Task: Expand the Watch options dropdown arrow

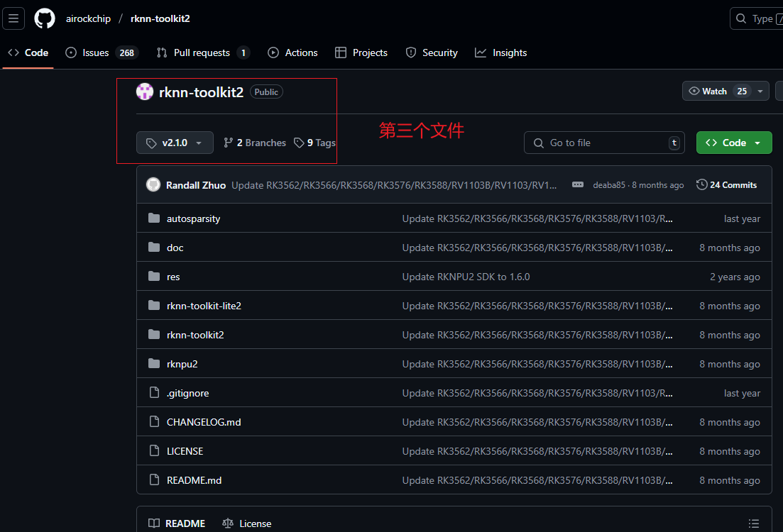Action: pos(760,91)
